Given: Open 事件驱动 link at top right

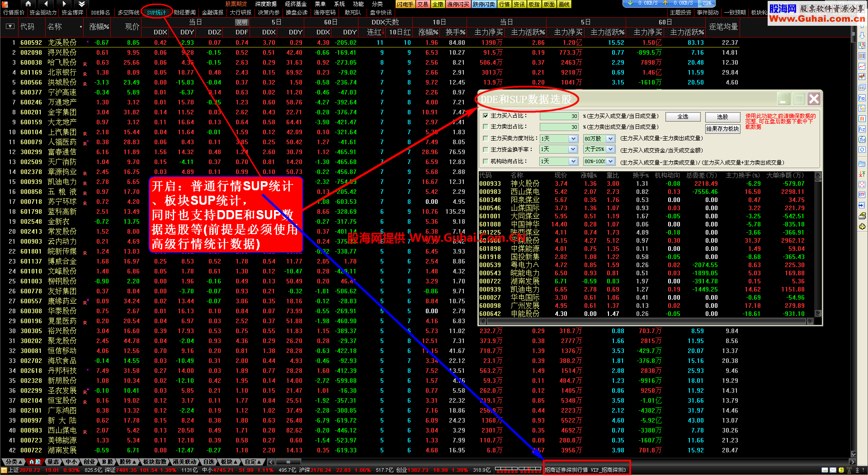Looking at the screenshot, I should pos(708,13).
